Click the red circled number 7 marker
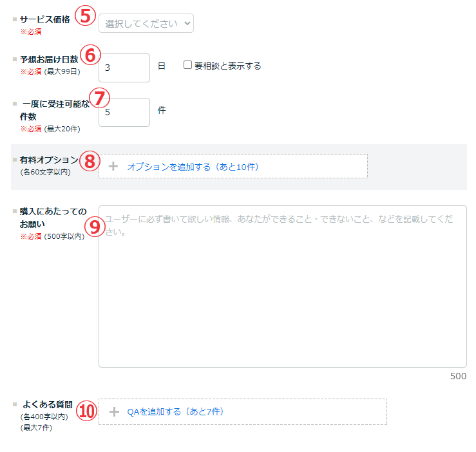Viewport: 476px width, 452px height. [99, 97]
